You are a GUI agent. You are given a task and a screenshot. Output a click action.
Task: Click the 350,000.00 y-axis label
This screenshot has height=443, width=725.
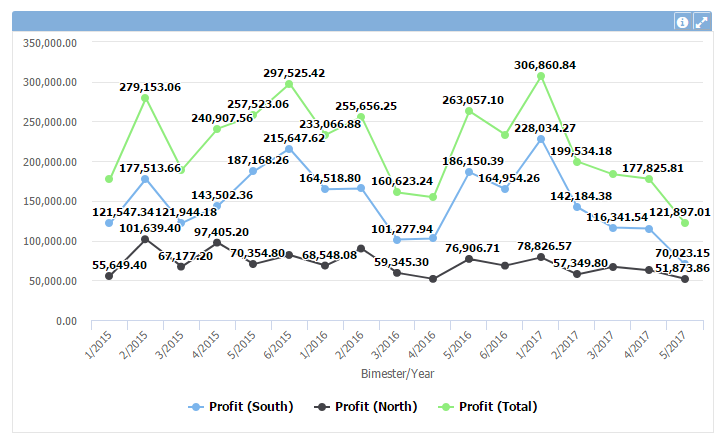(x=50, y=43)
